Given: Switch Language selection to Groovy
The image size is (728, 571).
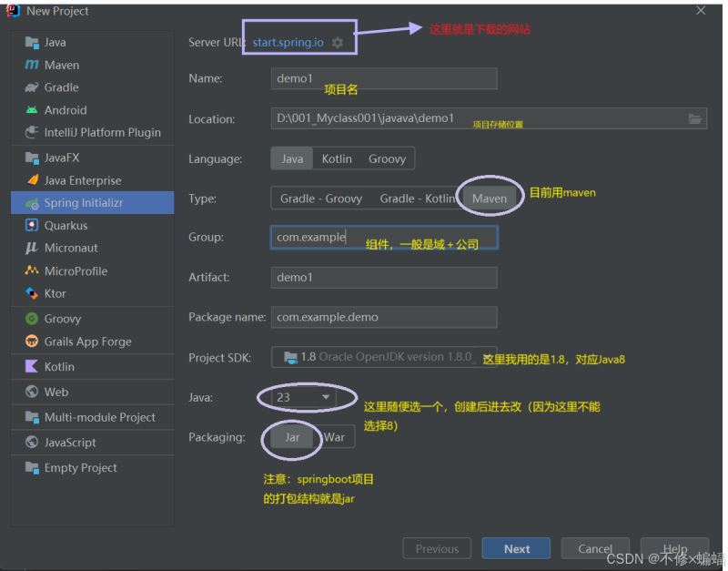Looking at the screenshot, I should (387, 158).
